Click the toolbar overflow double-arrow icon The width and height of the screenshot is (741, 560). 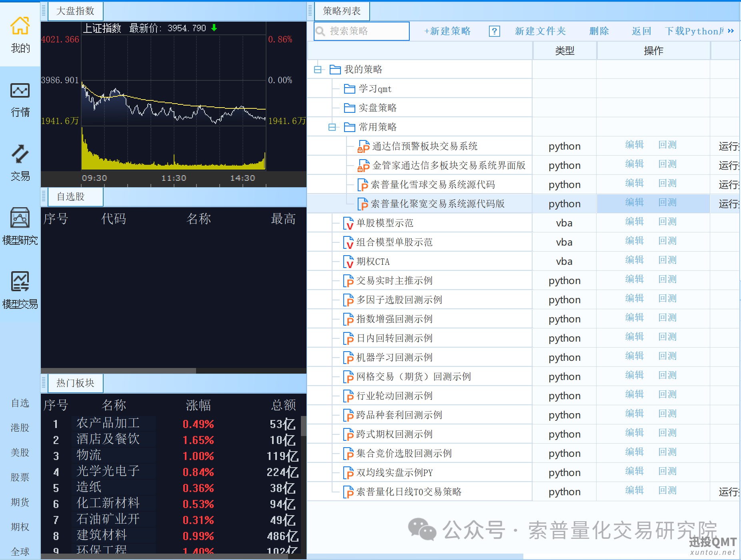(731, 31)
